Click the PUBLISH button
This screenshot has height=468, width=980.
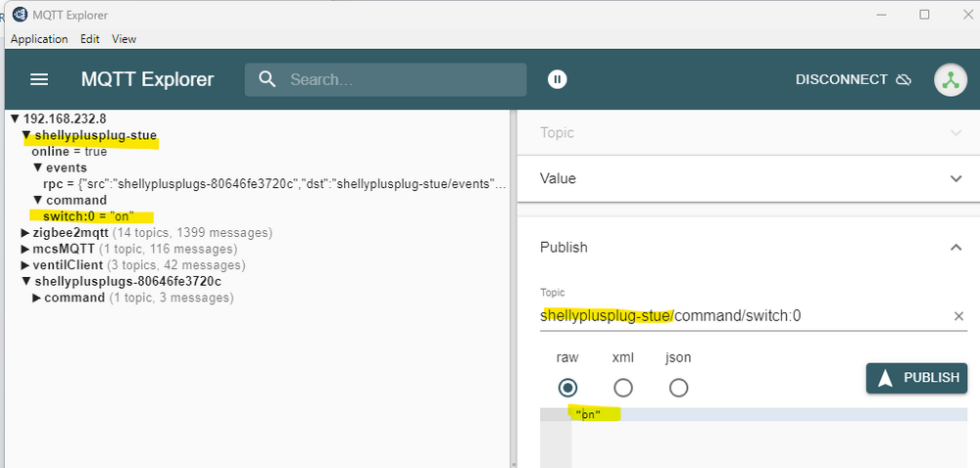(x=916, y=378)
